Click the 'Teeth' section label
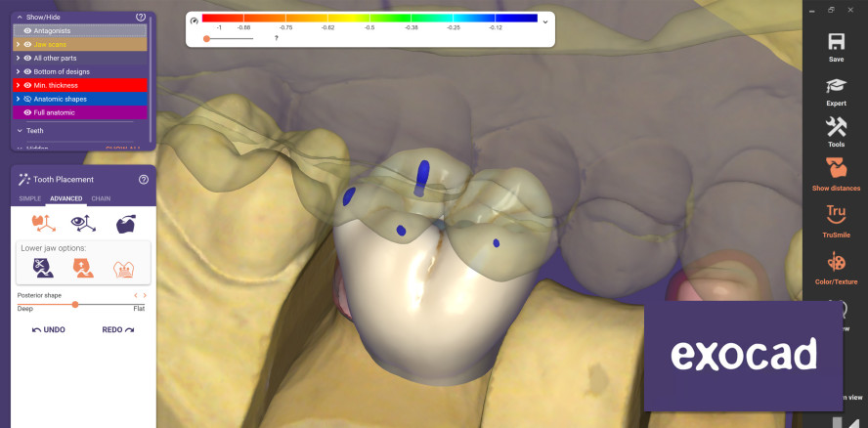The height and width of the screenshot is (428, 868). pos(35,131)
